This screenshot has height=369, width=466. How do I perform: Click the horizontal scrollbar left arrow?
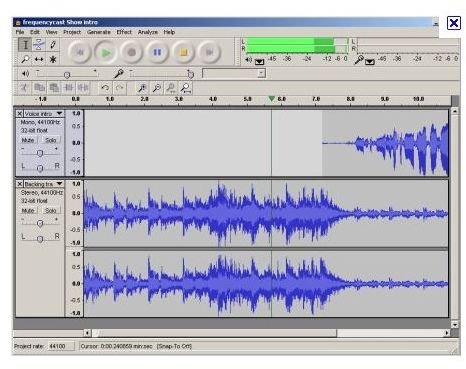87,333
